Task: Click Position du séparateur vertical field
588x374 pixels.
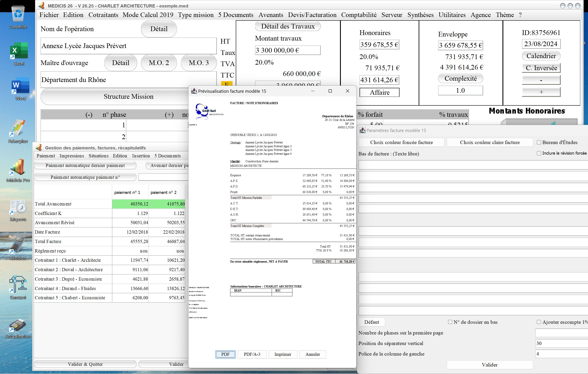Action: [561, 343]
